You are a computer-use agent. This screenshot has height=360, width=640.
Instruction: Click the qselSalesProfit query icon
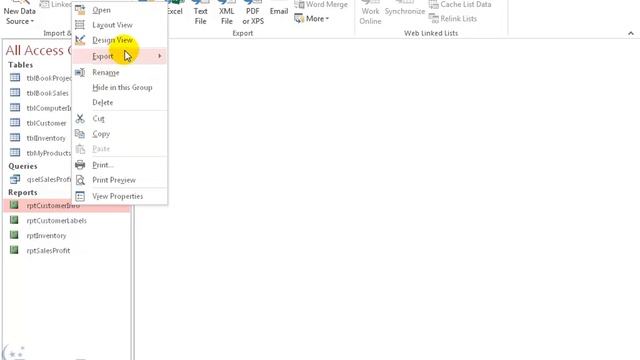15,179
